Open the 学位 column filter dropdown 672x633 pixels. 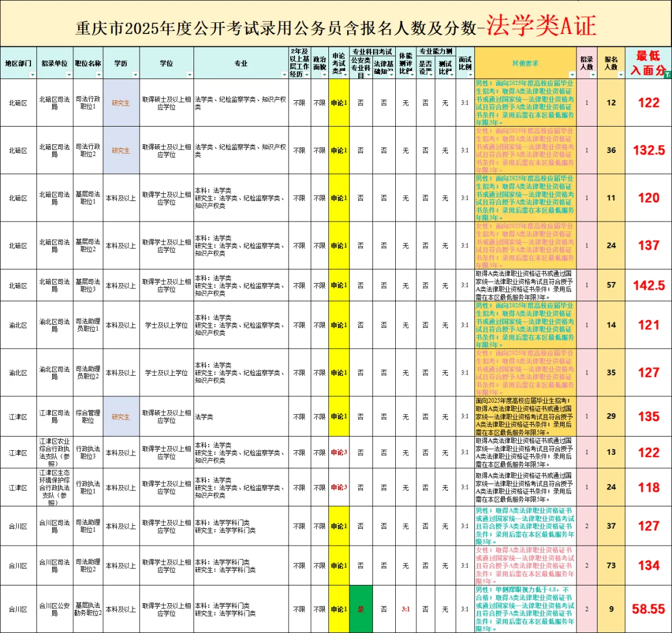tap(189, 75)
